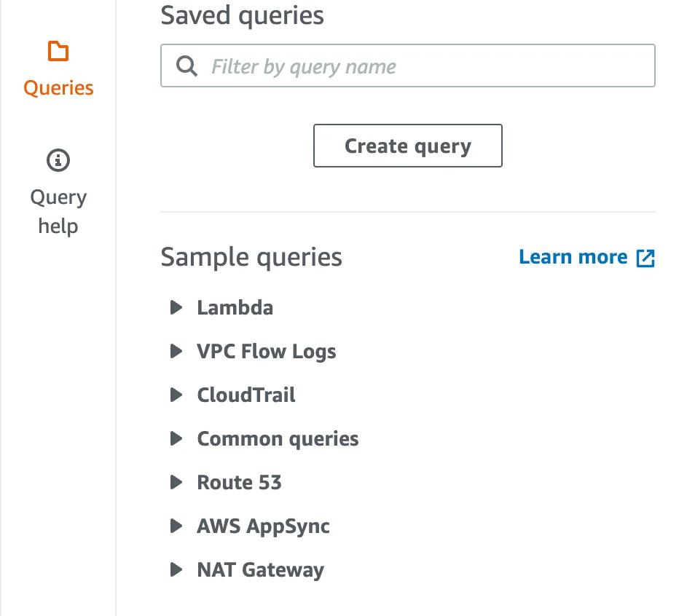Screen dimensions: 679x616
Task: Open the Queries folder icon
Action: coord(58,51)
